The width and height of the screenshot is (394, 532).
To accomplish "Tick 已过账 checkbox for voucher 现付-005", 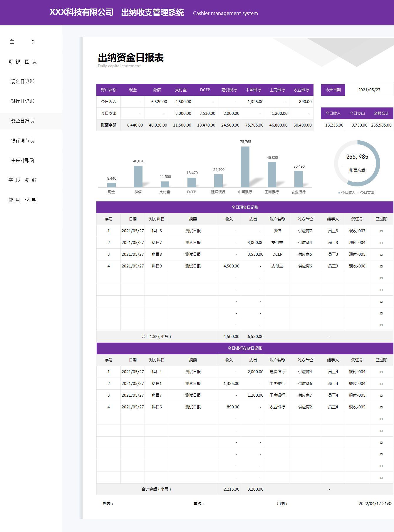I will 381,255.
